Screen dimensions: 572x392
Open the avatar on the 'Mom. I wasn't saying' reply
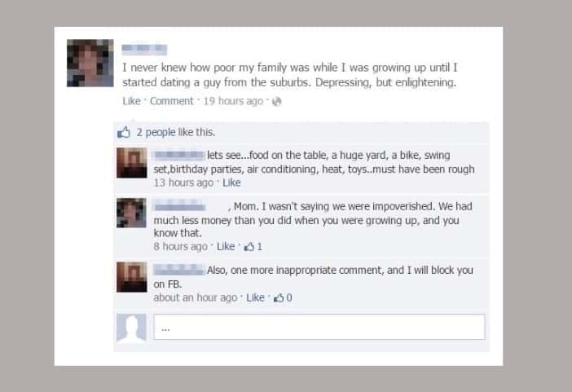pyautogui.click(x=132, y=214)
